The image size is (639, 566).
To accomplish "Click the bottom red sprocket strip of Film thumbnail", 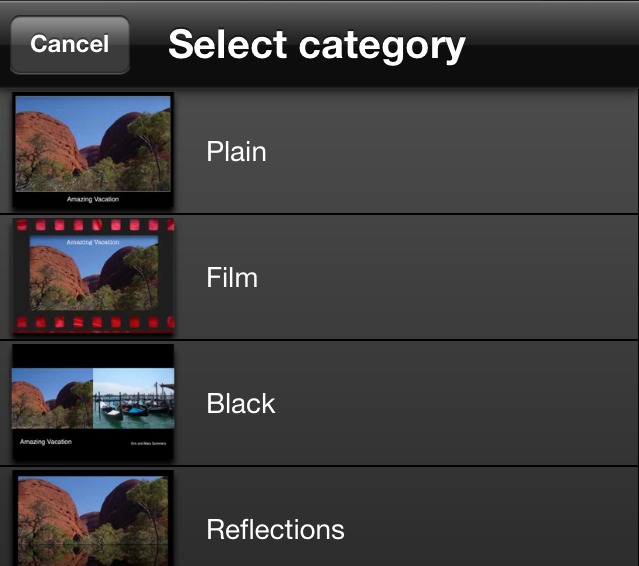I will (93, 323).
